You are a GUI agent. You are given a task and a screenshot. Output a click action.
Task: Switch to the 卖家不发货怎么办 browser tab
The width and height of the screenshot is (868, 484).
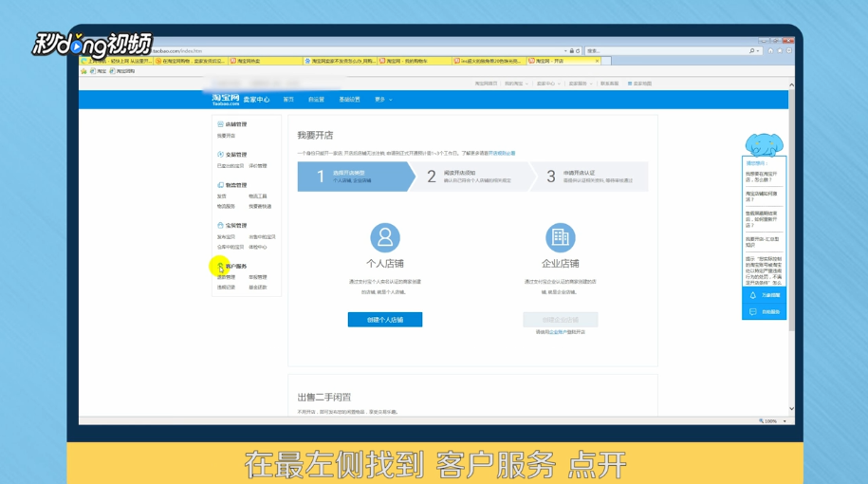click(341, 61)
